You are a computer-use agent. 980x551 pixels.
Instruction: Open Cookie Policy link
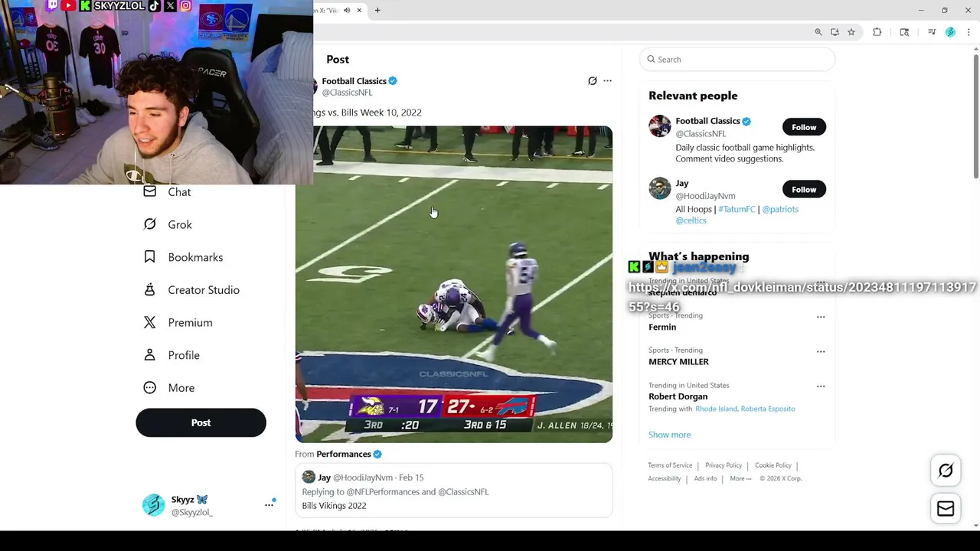click(773, 465)
